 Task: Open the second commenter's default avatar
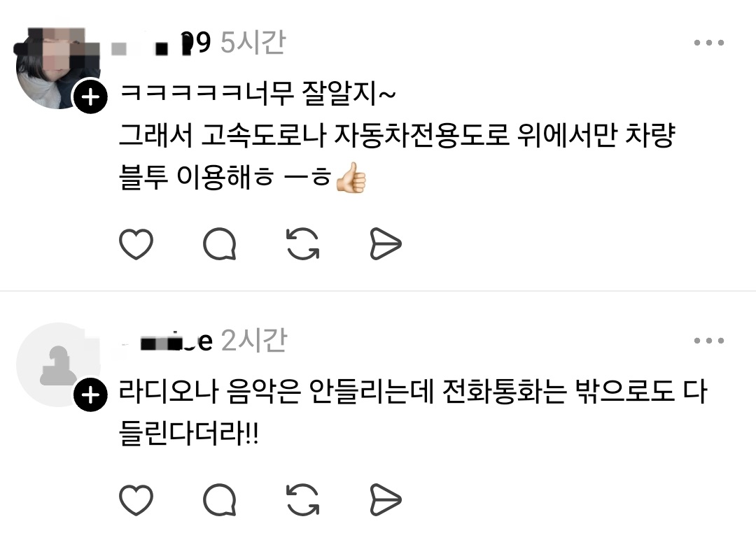[58, 365]
